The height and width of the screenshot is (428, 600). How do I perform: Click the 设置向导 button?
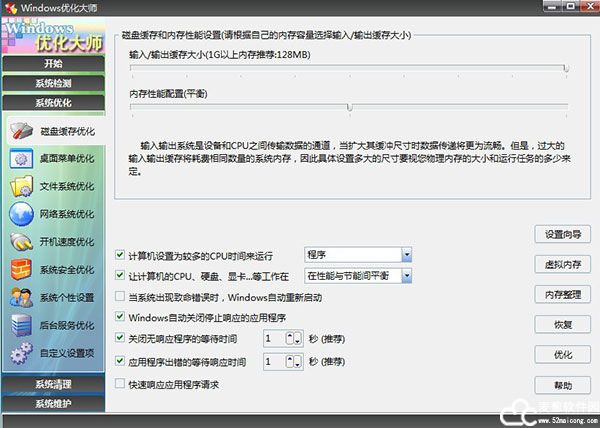click(562, 234)
